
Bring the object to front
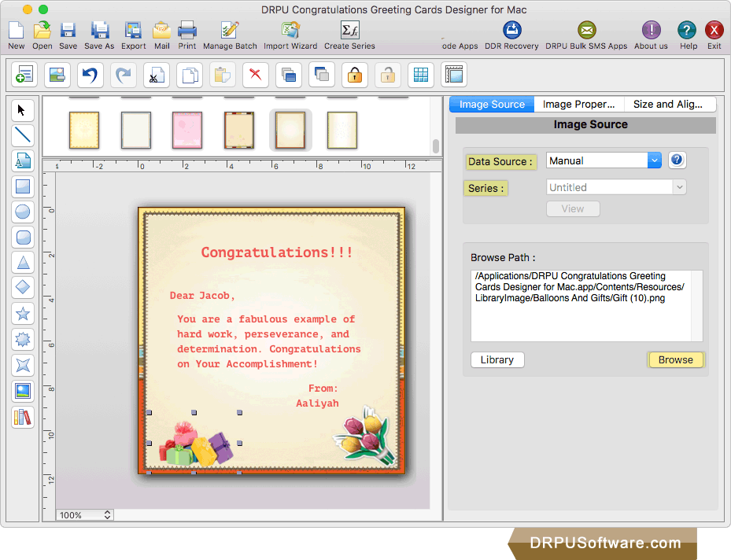coord(289,75)
